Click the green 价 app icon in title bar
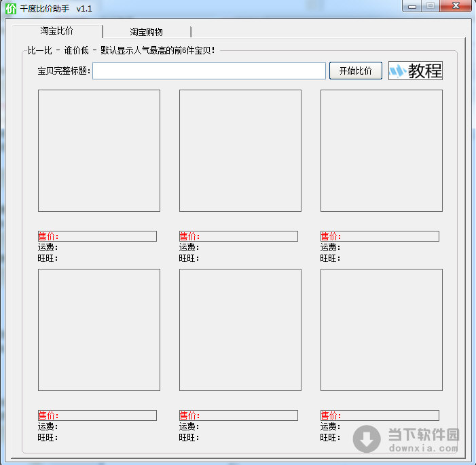The height and width of the screenshot is (465, 476). 11,9
